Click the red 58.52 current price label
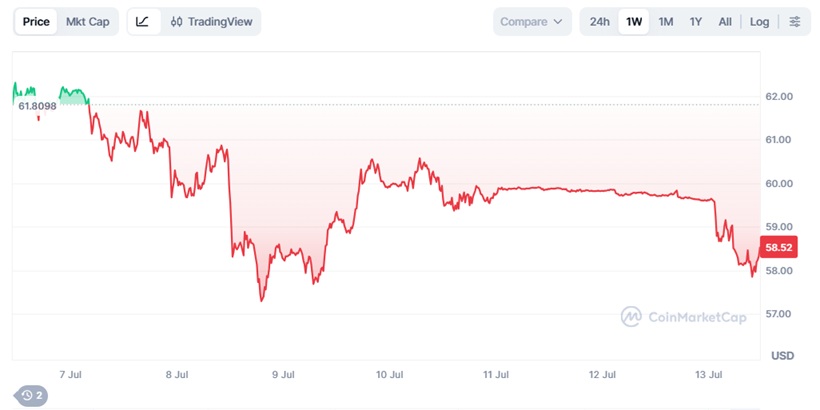This screenshot has height=410, width=820. (x=779, y=248)
